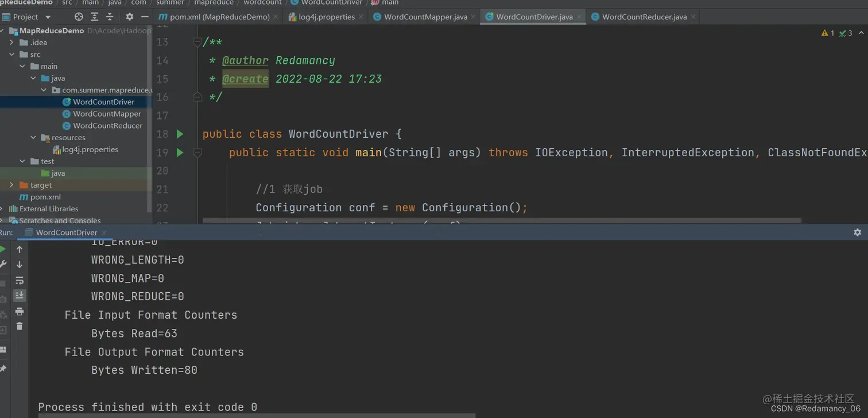Collapse the main folder
The width and height of the screenshot is (868, 418).
coord(22,67)
